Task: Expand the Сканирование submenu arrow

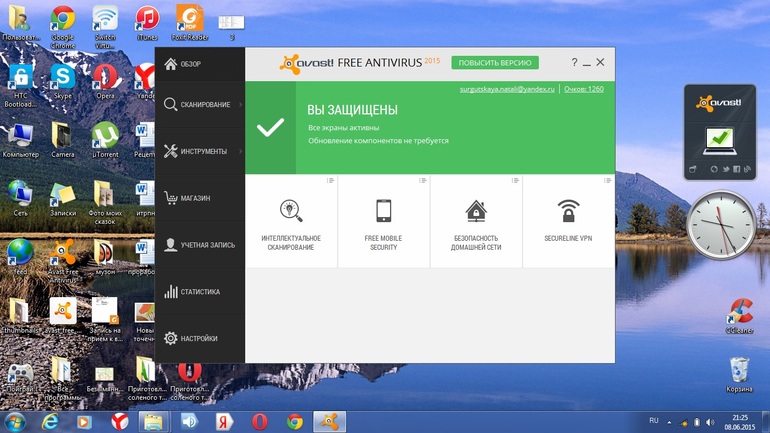Action: coord(241,105)
